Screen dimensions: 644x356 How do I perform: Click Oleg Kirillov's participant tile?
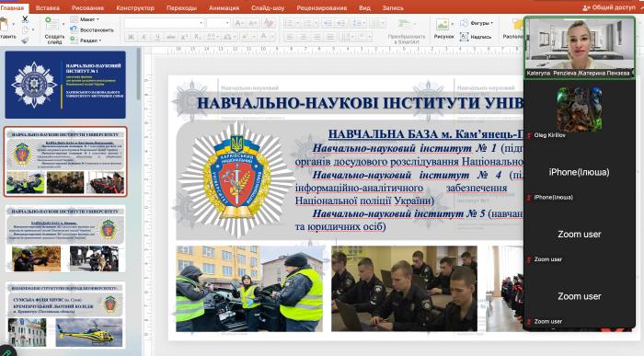(580, 110)
